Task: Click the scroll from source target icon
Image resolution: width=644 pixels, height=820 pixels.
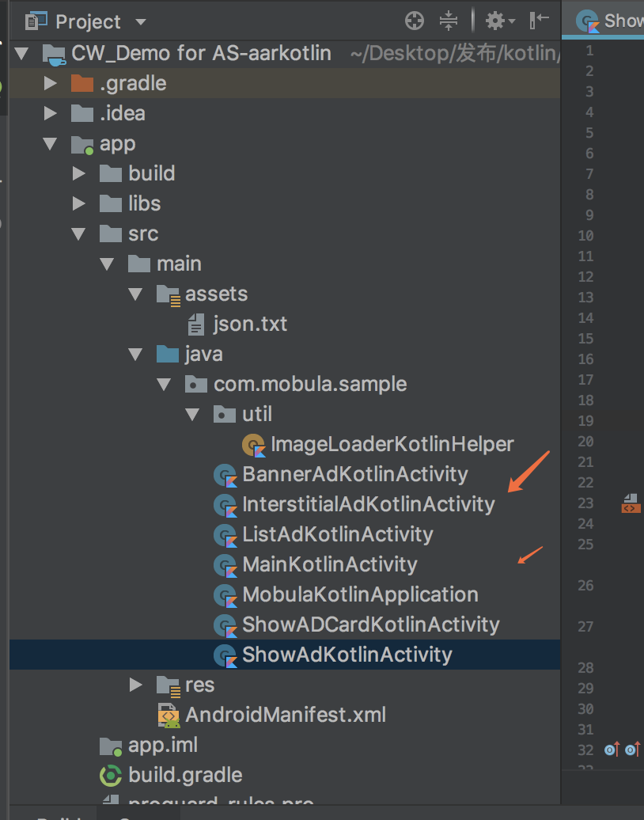Action: coord(414,21)
